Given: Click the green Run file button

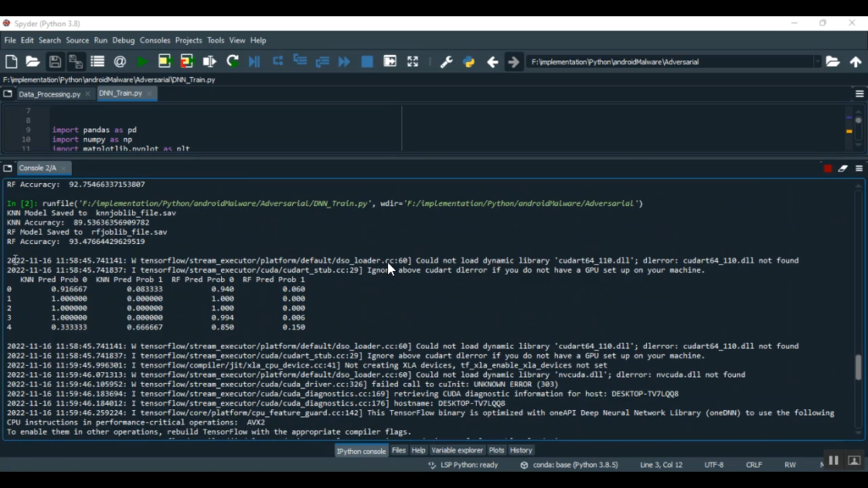Looking at the screenshot, I should (142, 62).
